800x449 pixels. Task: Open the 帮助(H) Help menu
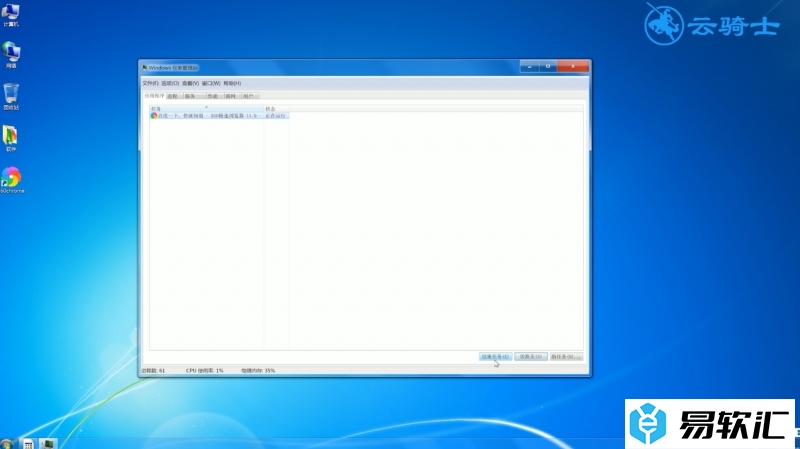(x=232, y=83)
